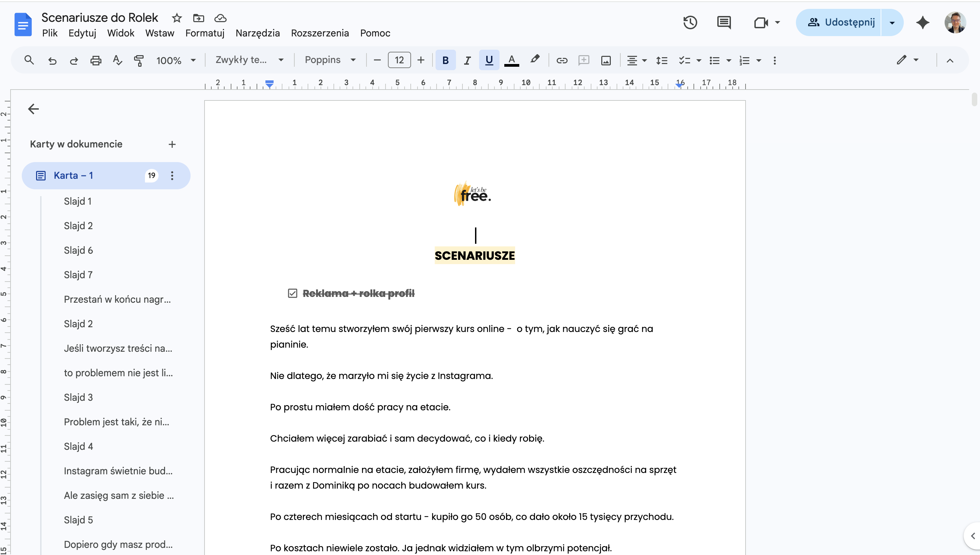This screenshot has width=980, height=555.
Task: Open the Plik menu
Action: point(50,33)
